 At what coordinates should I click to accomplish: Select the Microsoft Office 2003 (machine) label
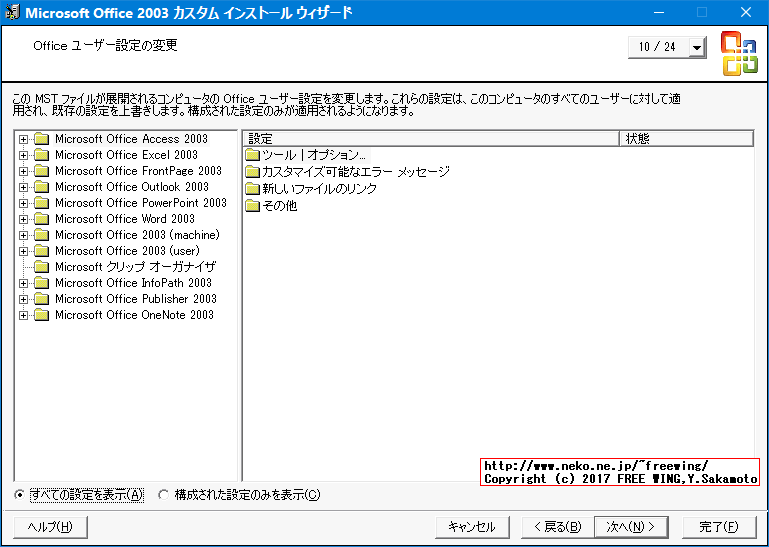click(137, 235)
